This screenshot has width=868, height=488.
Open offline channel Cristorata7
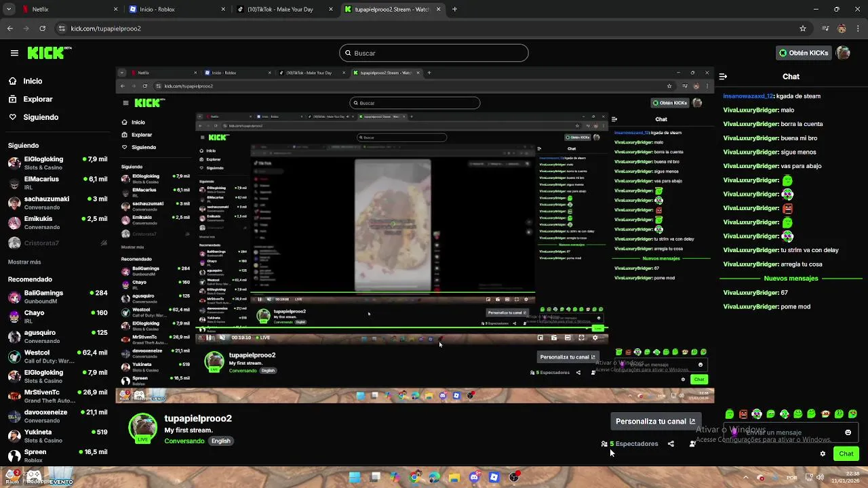tap(57, 243)
